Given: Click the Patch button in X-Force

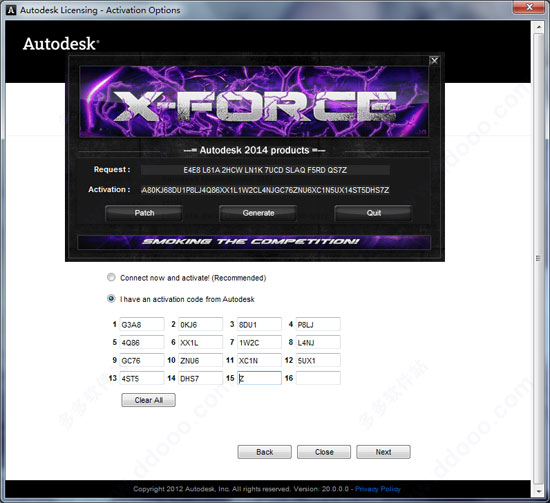Looking at the screenshot, I should [x=144, y=213].
